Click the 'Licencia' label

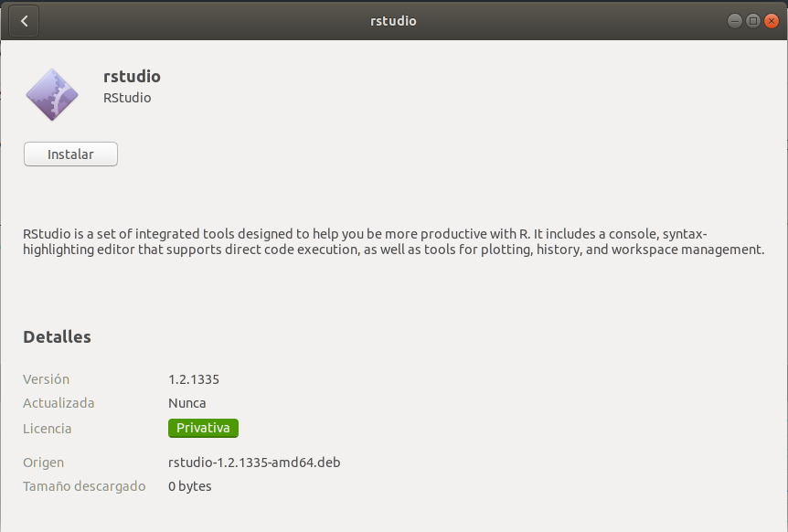coord(48,429)
